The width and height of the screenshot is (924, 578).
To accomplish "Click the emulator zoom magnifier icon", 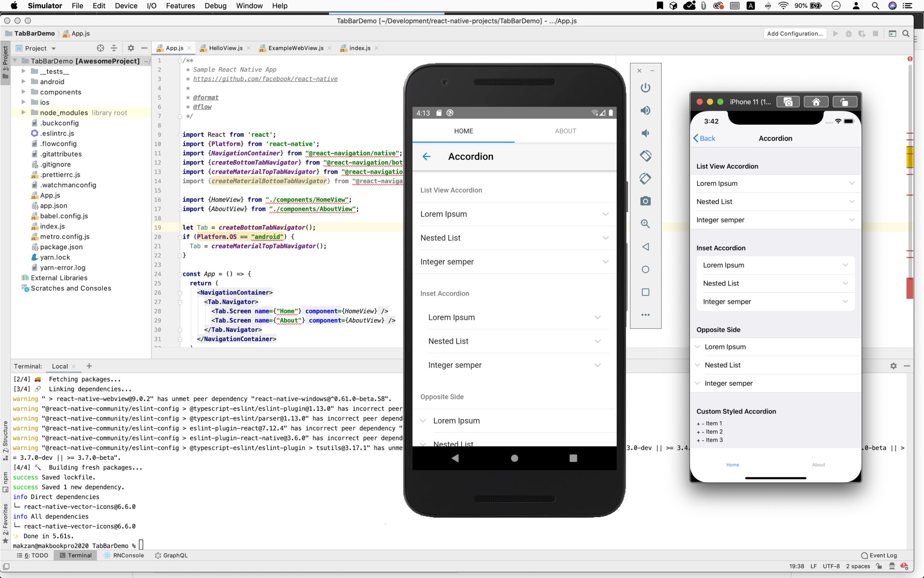I will [x=645, y=224].
